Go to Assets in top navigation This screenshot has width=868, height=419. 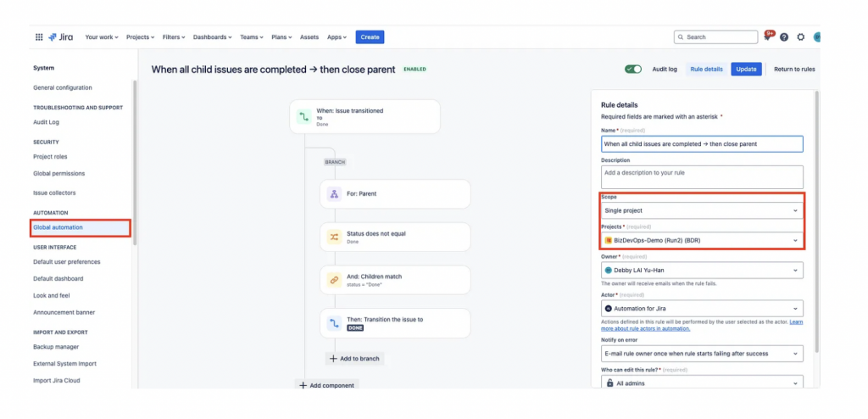point(309,37)
